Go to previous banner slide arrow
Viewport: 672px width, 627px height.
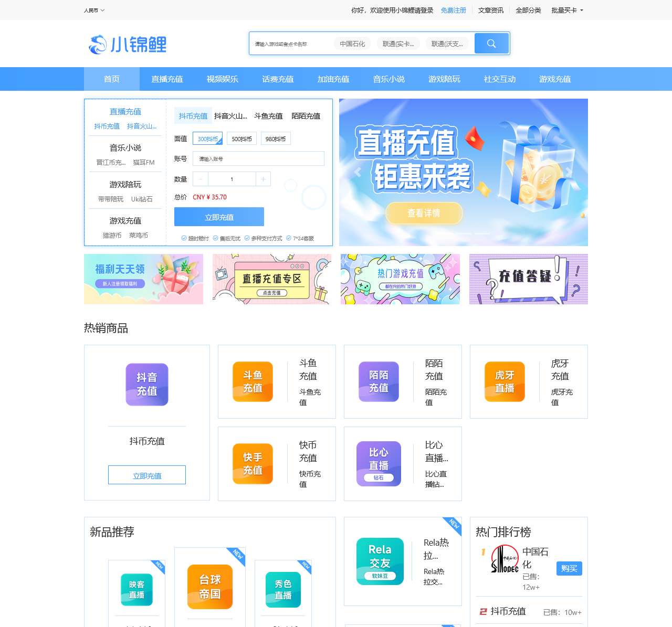coord(358,172)
